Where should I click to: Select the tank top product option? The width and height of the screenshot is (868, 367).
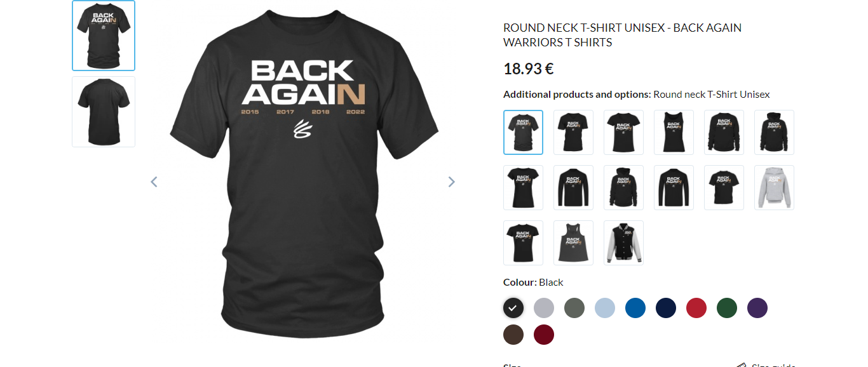674,132
